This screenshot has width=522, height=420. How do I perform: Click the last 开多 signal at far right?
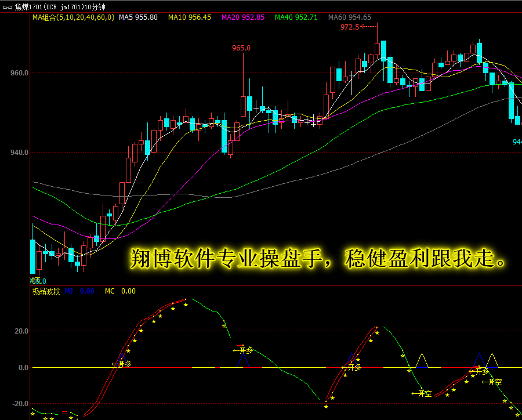point(479,371)
